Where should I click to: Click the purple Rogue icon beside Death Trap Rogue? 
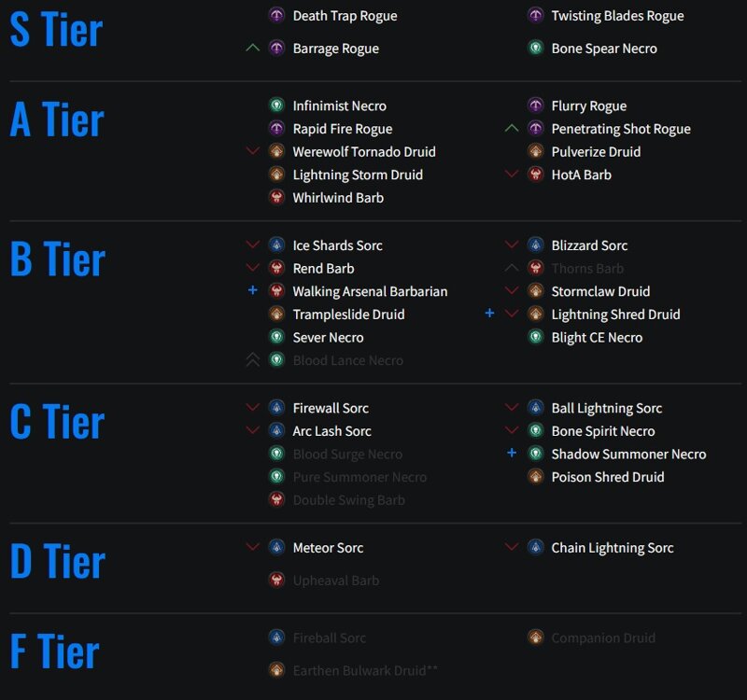click(x=276, y=16)
